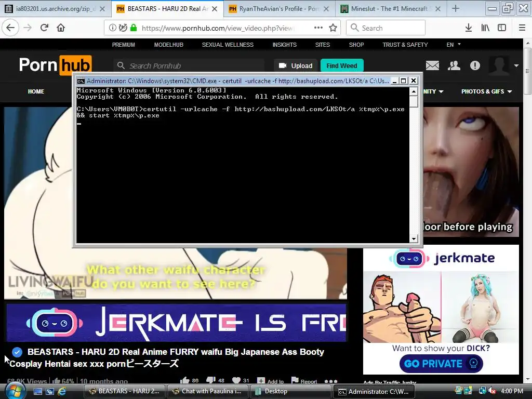Open the Desktop taskbar button
The height and width of the screenshot is (399, 532).
(290, 391)
